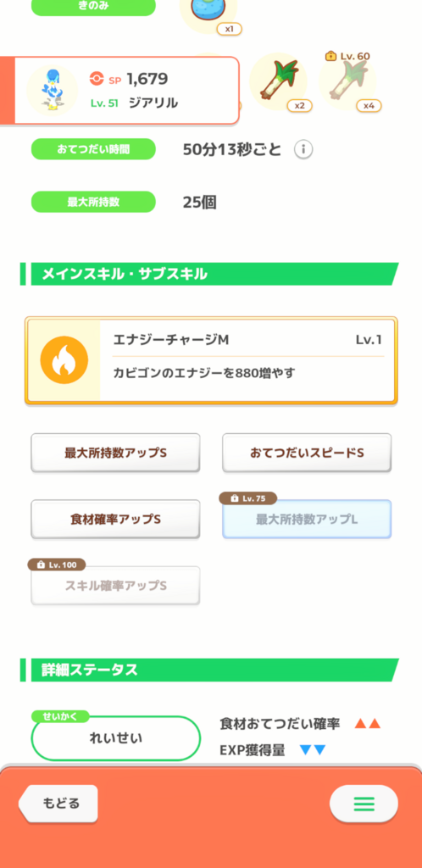
Task: Tap the lock badge Lv. 100
Action: pyautogui.click(x=57, y=565)
